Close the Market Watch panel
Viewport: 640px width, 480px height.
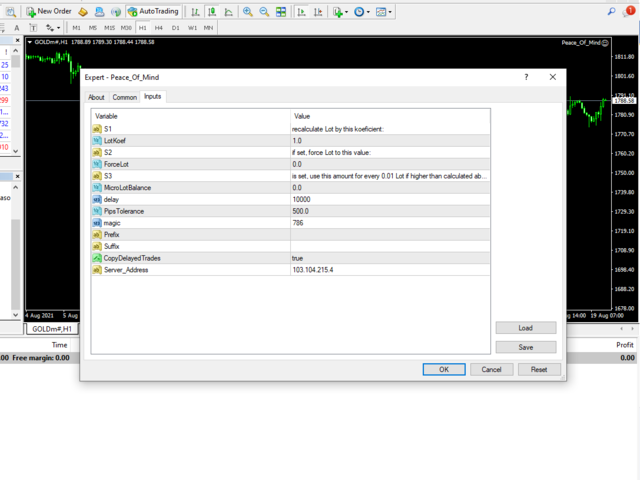tap(17, 40)
